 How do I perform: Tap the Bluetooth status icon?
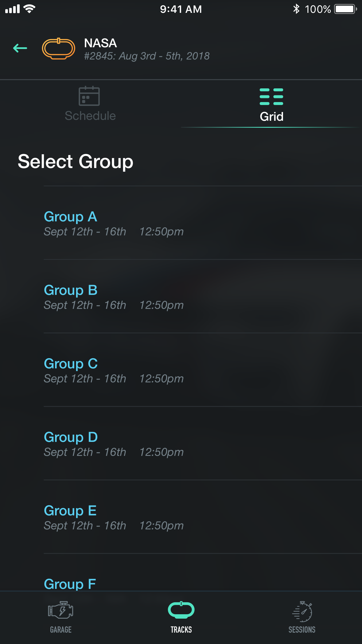[x=296, y=9]
